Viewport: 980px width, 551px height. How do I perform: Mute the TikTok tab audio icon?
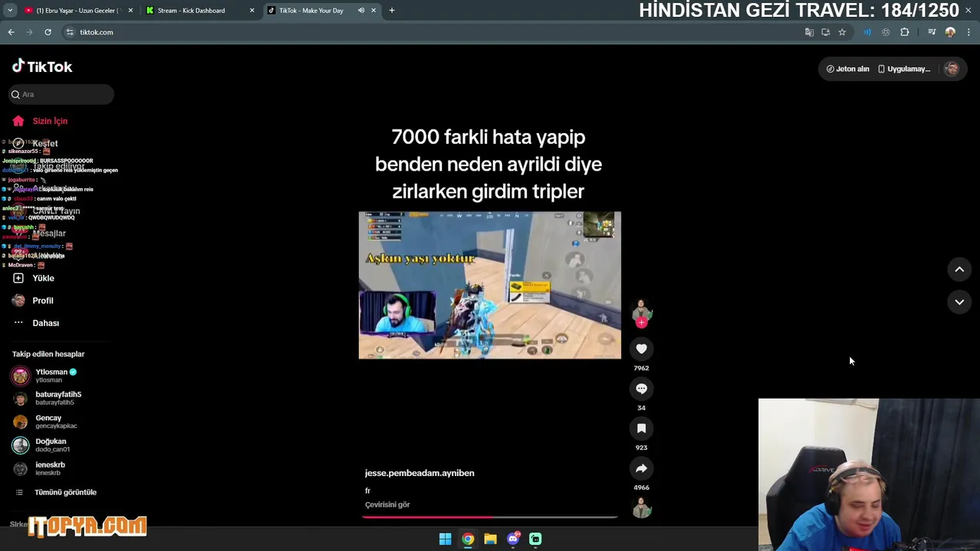point(361,11)
